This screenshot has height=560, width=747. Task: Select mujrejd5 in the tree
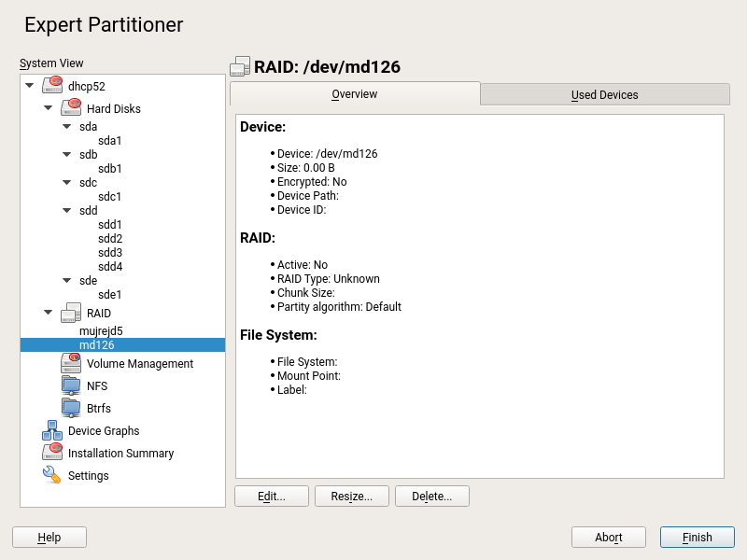101,330
